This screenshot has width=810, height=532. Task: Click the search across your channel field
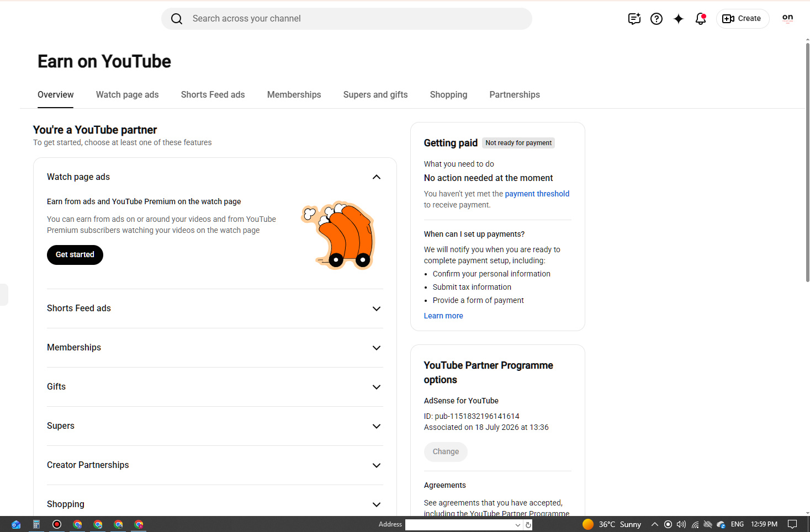point(347,19)
